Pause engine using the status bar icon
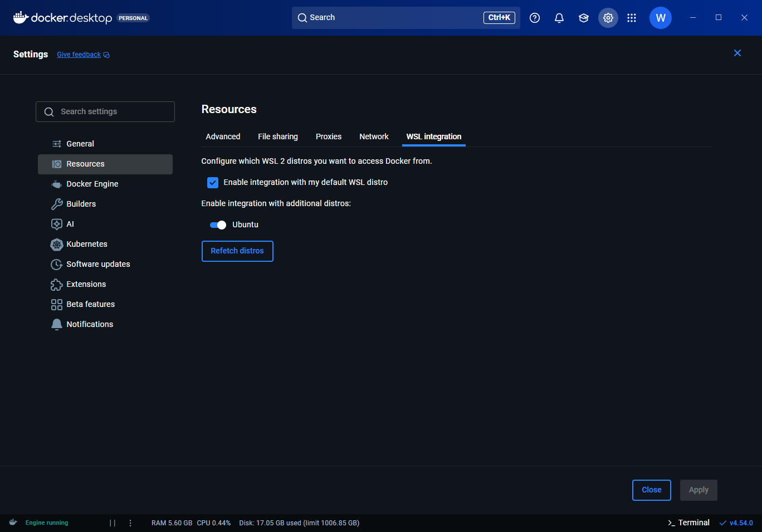 click(113, 523)
